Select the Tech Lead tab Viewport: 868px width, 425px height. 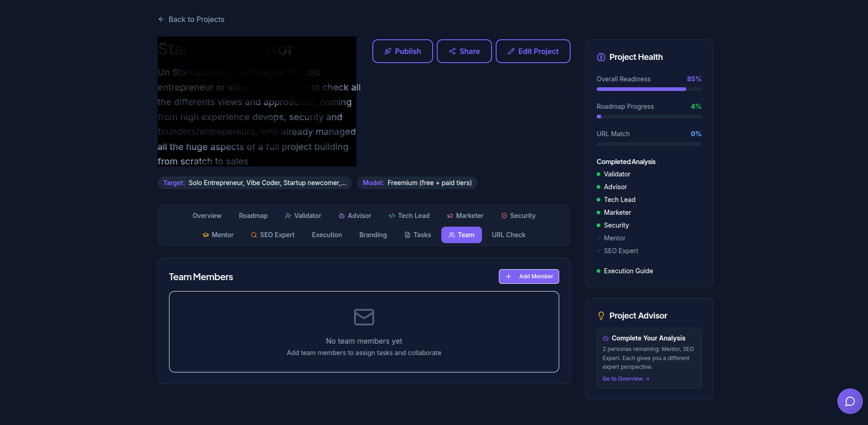409,216
